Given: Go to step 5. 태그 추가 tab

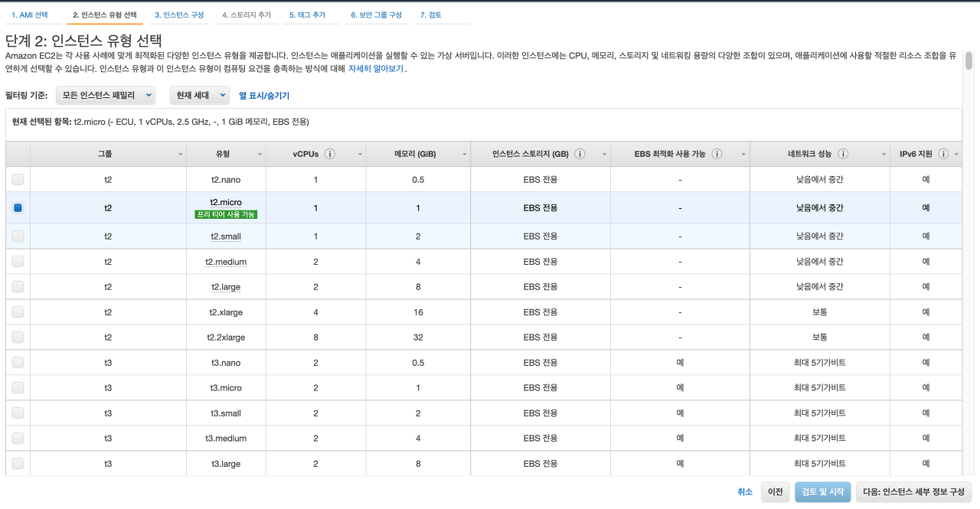Looking at the screenshot, I should (x=308, y=15).
